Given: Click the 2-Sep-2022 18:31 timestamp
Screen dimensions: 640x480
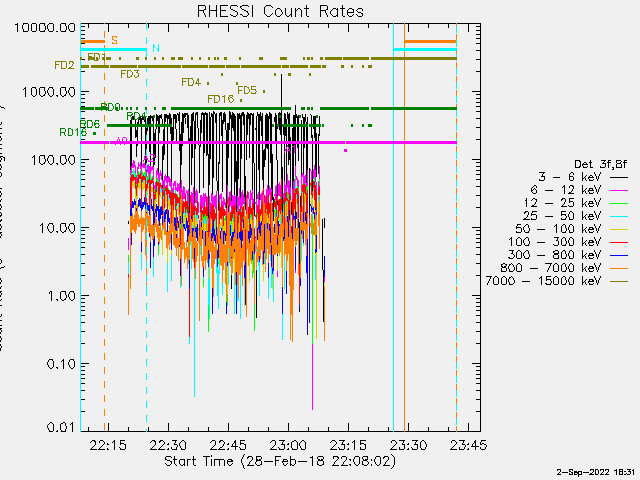Looking at the screenshot, I should pos(595,472).
